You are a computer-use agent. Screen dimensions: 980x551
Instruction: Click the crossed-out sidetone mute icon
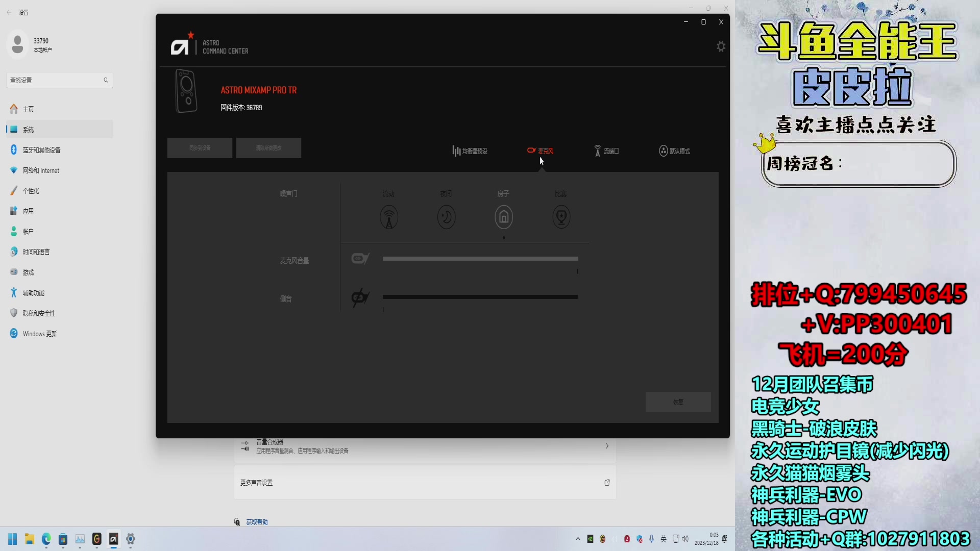click(x=360, y=297)
